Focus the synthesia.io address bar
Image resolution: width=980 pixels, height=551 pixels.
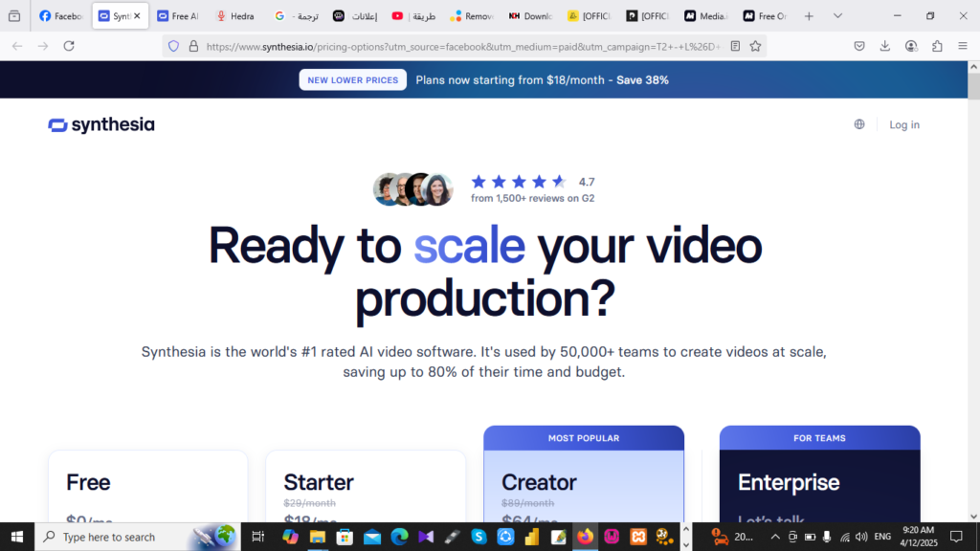(x=463, y=46)
